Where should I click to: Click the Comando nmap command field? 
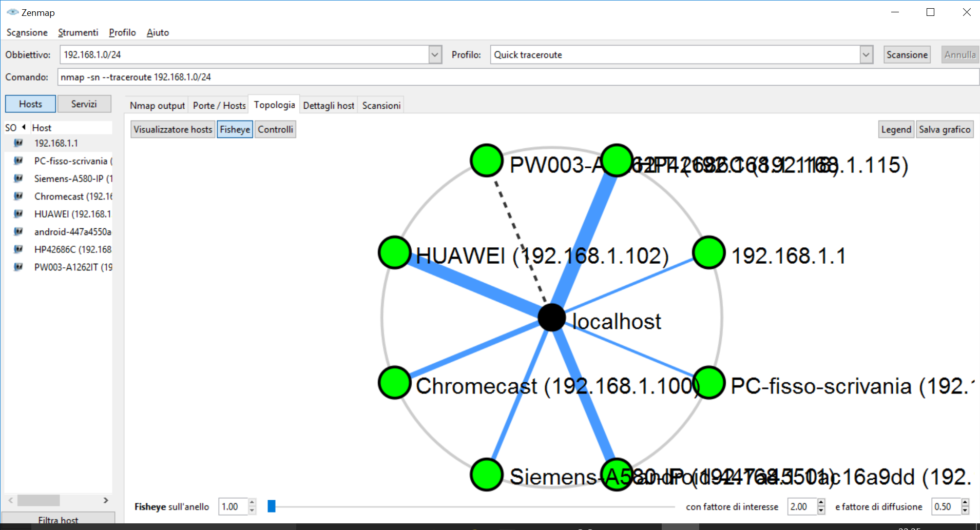point(518,77)
